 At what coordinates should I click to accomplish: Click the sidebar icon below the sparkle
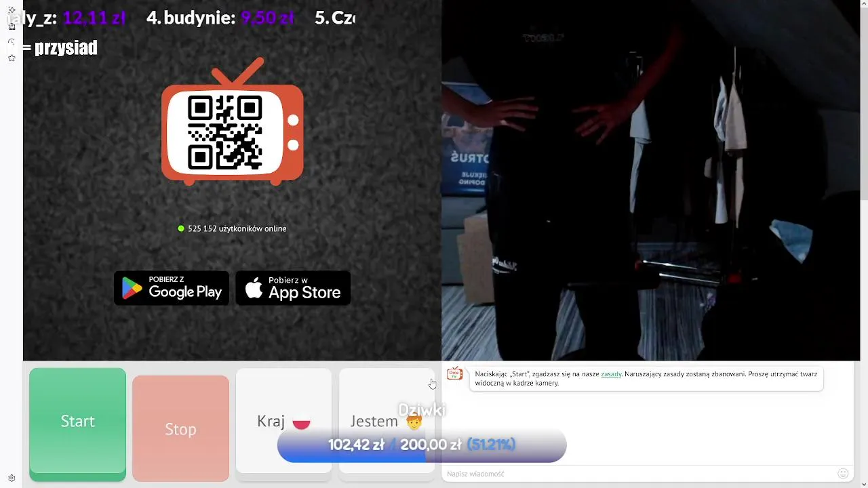point(12,26)
